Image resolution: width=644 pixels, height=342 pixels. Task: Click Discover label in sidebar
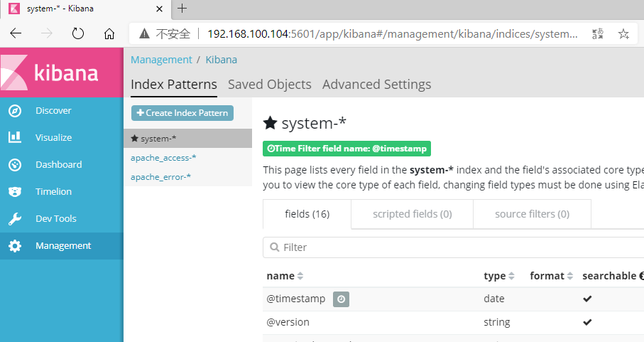tap(53, 111)
